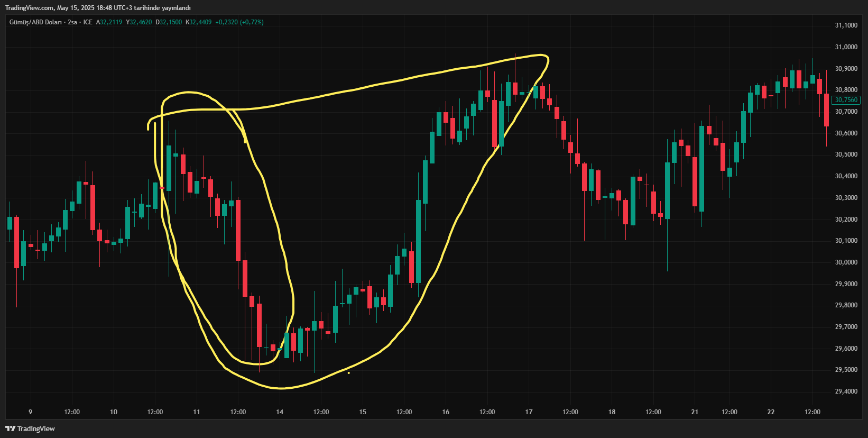Click price axis label 29,7000
The image size is (868, 438).
click(846, 327)
